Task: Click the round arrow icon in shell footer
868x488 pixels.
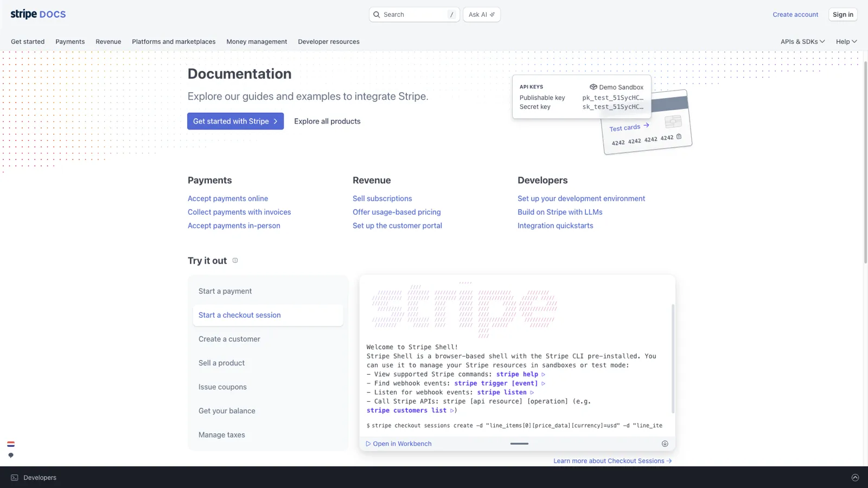Action: click(x=665, y=444)
